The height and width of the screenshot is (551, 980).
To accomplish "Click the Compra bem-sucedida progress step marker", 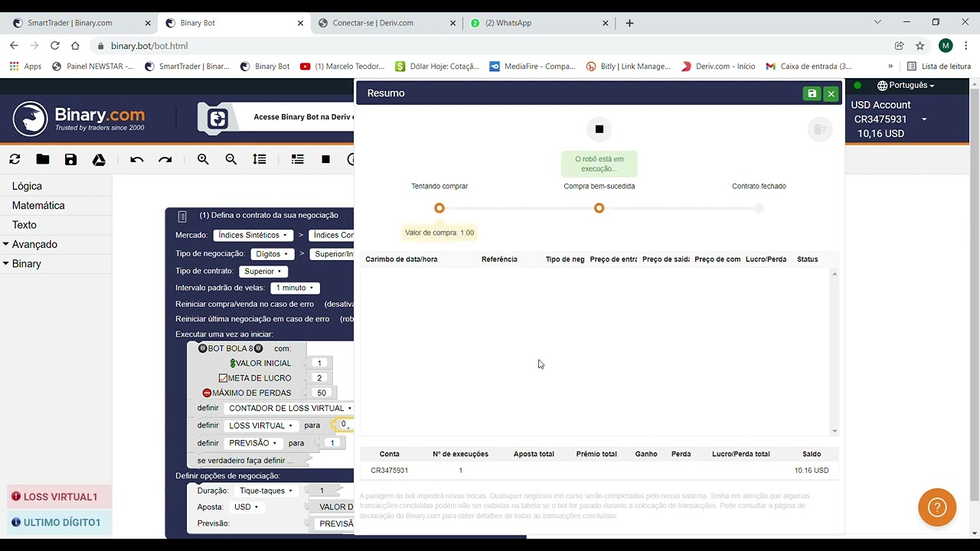I will (x=599, y=208).
